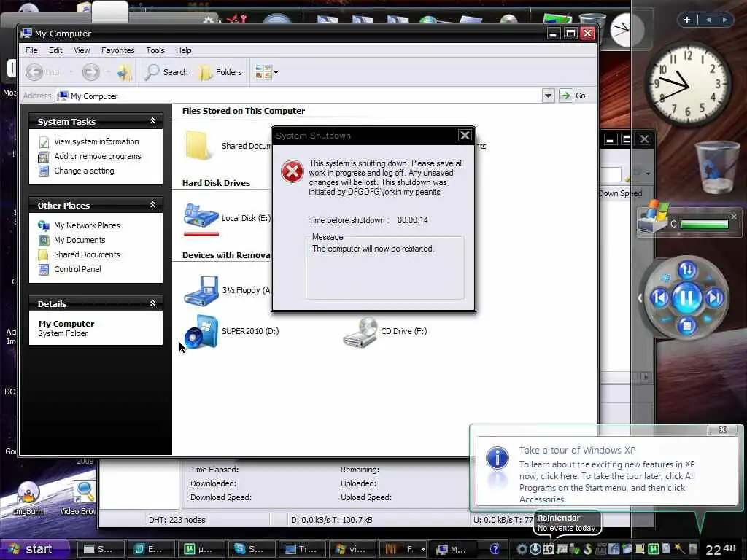Click View system information
This screenshot has height=560, width=747.
(x=96, y=141)
